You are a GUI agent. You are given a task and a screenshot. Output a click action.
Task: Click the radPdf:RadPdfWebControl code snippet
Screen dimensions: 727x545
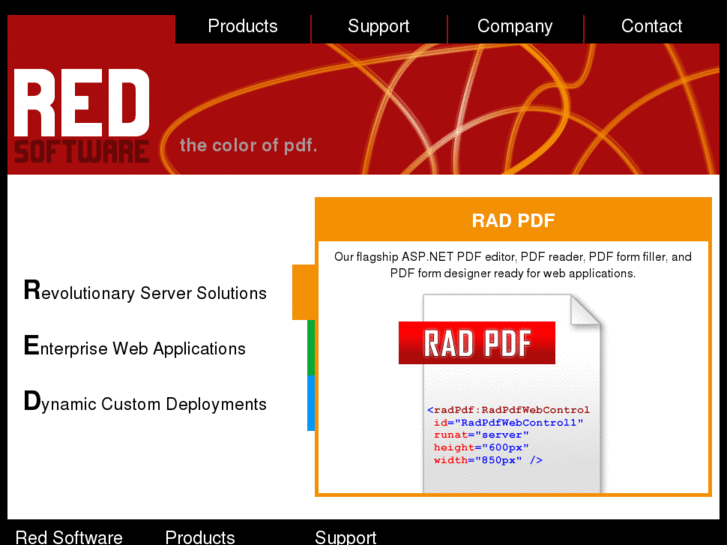point(509,435)
